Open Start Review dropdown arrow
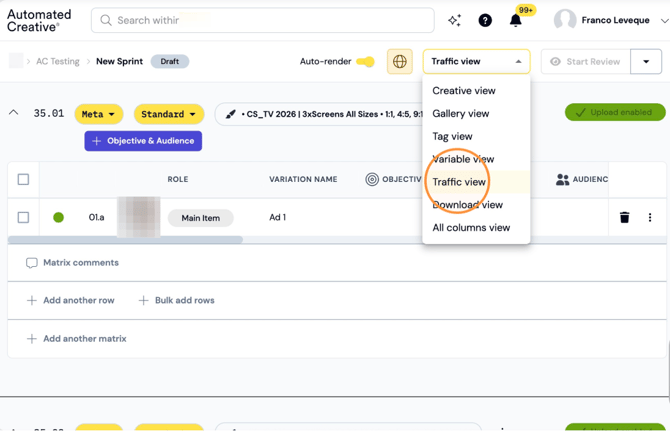 point(646,62)
